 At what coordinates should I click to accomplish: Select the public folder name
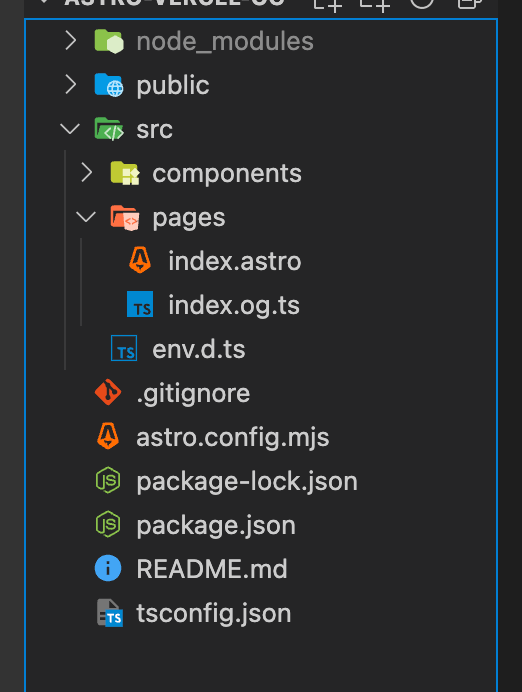(173, 85)
